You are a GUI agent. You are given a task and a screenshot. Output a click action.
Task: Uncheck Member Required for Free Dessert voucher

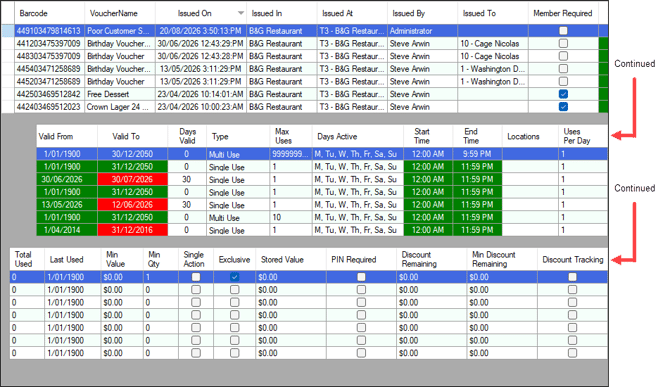pyautogui.click(x=563, y=94)
